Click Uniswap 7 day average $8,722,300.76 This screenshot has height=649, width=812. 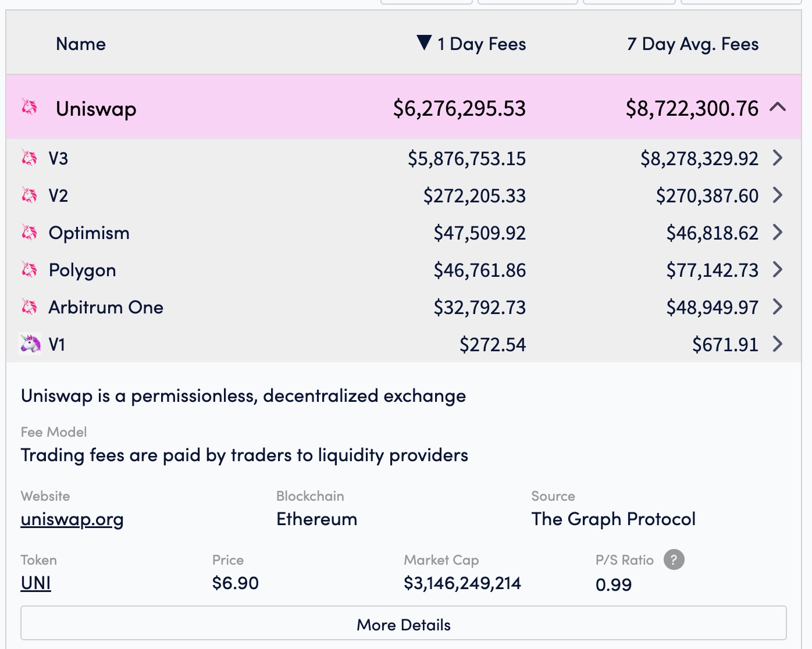click(x=692, y=109)
